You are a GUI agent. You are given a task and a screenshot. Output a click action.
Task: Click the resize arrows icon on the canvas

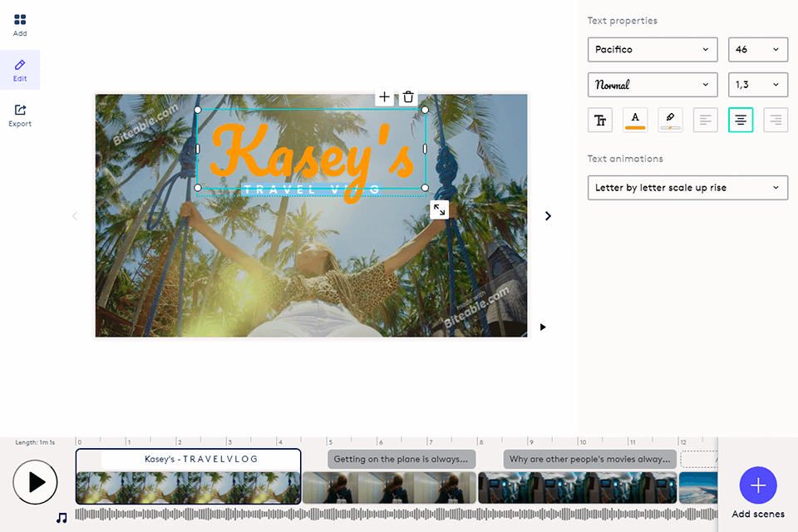[x=440, y=210]
